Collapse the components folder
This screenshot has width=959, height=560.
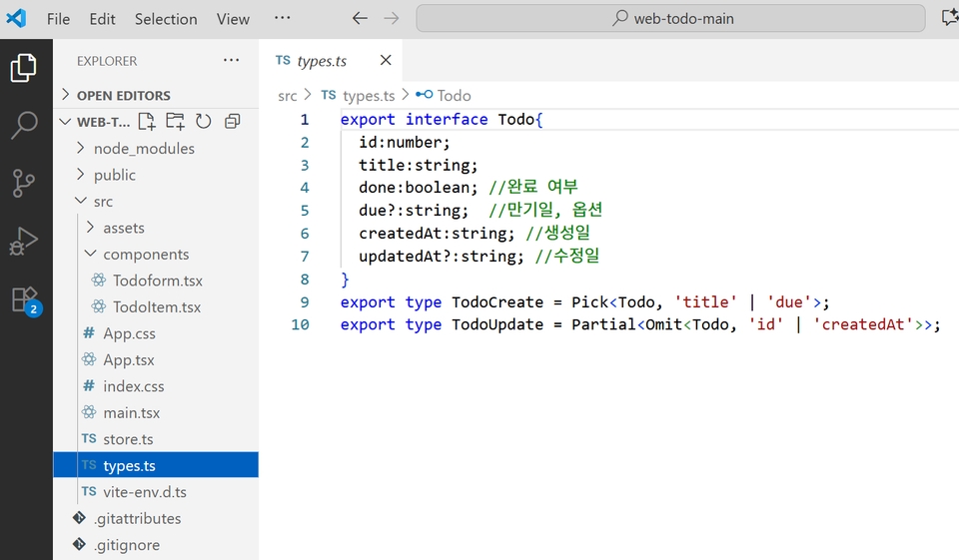pos(145,255)
